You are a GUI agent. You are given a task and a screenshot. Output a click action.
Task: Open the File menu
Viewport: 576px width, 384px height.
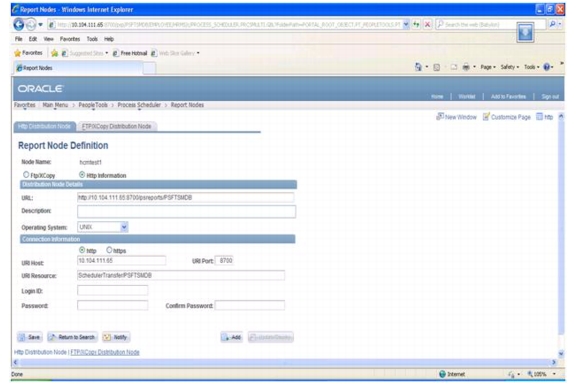tap(18, 39)
